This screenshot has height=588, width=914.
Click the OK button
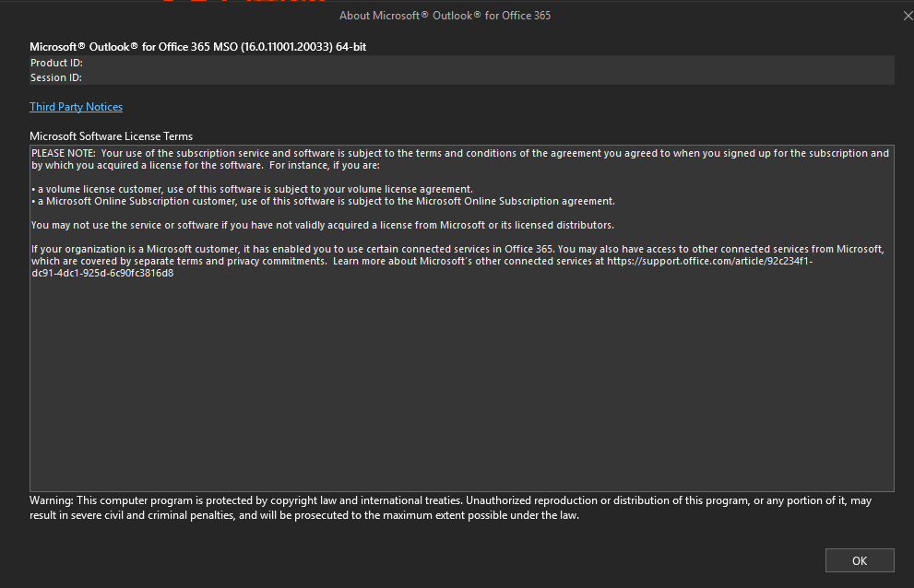pos(860,560)
